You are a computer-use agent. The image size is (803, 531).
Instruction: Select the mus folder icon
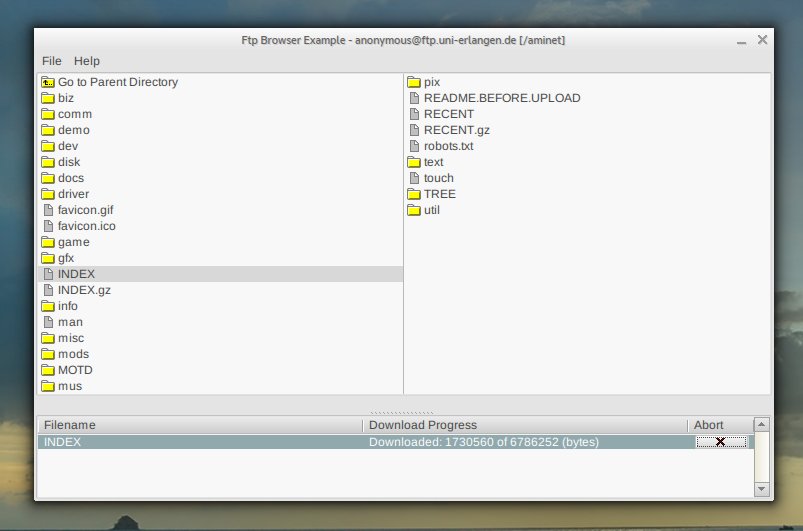pyautogui.click(x=47, y=386)
